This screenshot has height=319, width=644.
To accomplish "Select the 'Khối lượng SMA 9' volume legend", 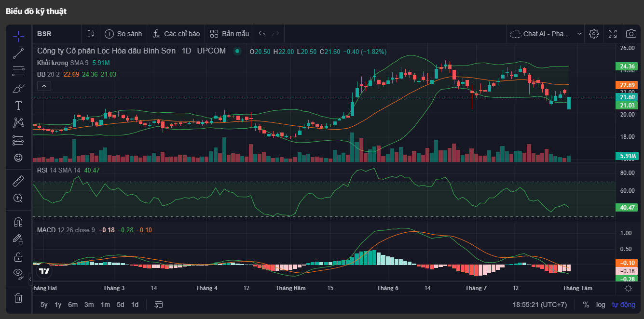I will [63, 63].
